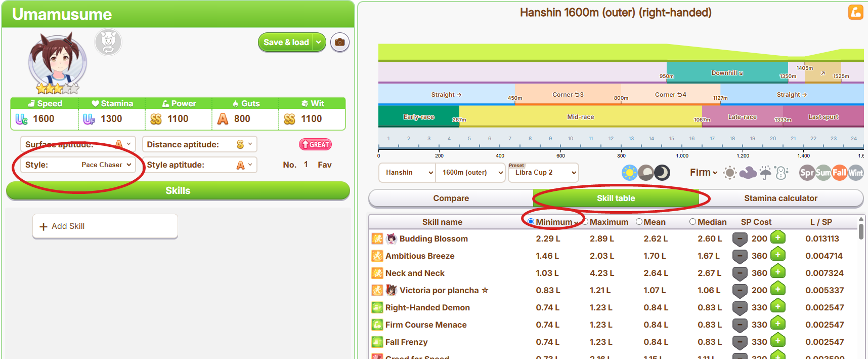This screenshot has width=868, height=359.
Task: Click the Firm Course Menace skill name
Action: (x=426, y=325)
